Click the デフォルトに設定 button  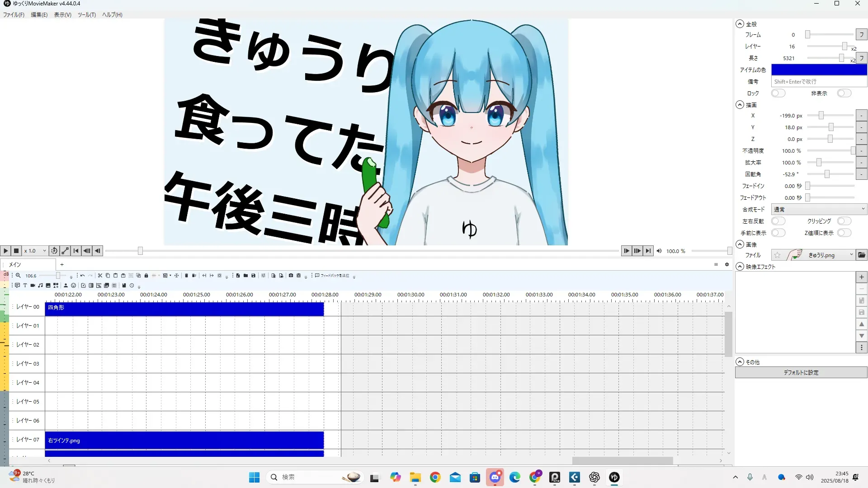801,372
